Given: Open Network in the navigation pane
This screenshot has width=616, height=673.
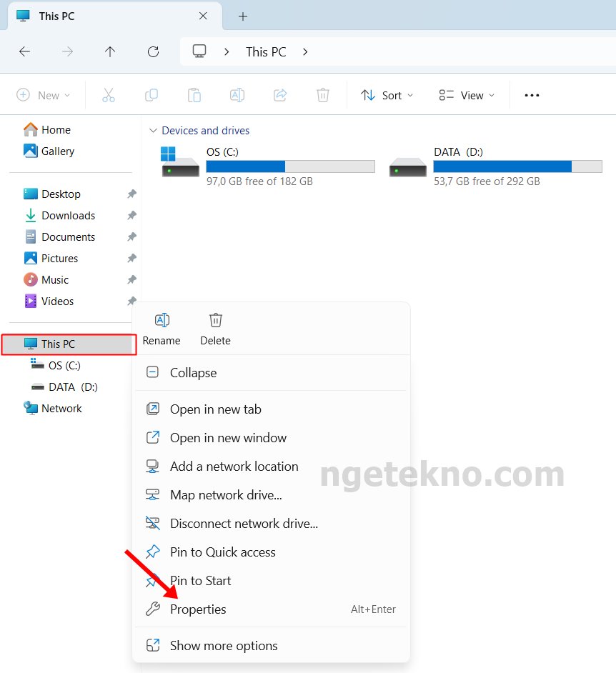Looking at the screenshot, I should [x=61, y=409].
